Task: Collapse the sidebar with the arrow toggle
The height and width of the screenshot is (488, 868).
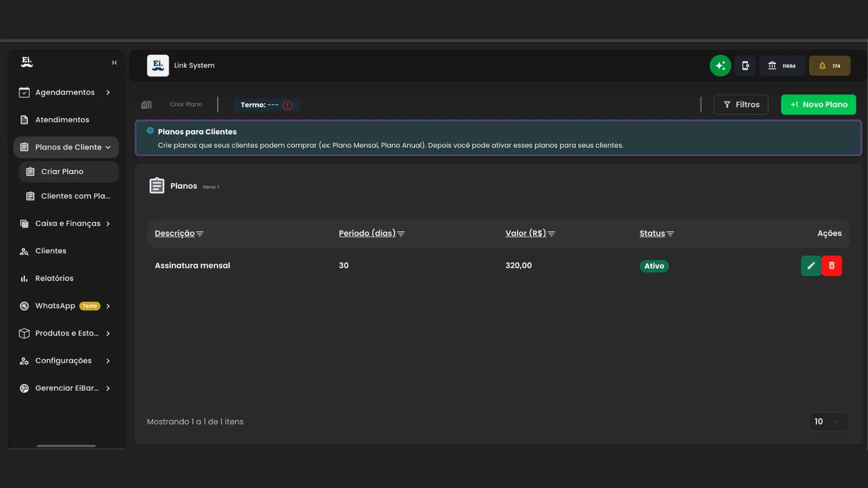Action: pyautogui.click(x=114, y=62)
